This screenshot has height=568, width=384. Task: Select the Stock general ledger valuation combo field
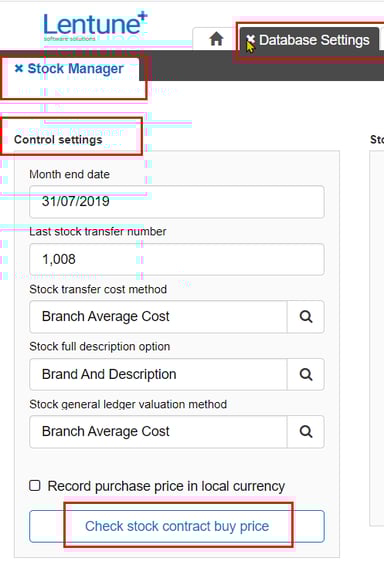pos(158,431)
